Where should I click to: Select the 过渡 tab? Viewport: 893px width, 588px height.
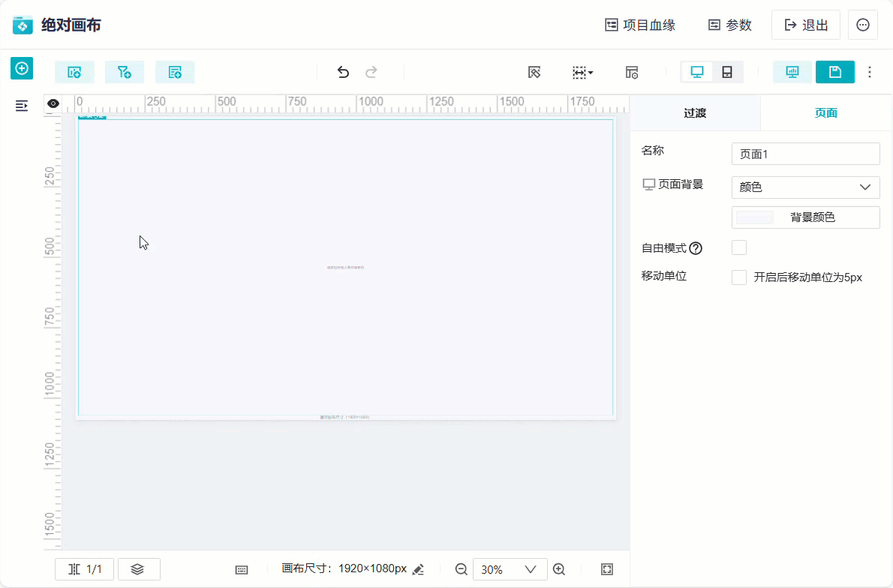696,113
